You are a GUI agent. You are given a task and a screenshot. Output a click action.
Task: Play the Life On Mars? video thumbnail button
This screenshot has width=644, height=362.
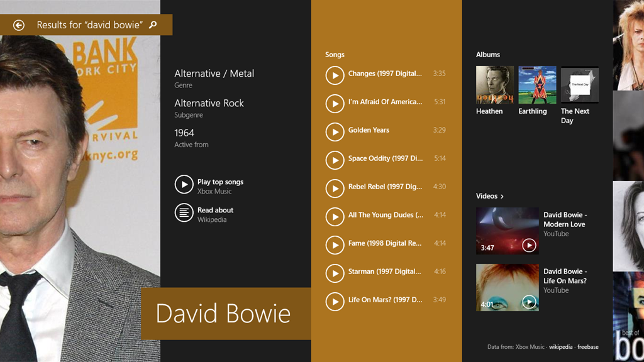tap(529, 302)
